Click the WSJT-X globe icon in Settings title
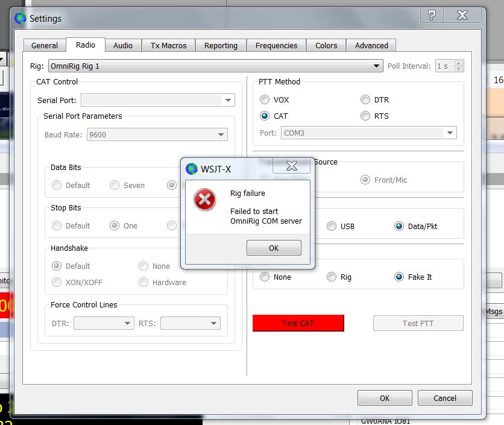The height and width of the screenshot is (425, 504). tap(20, 18)
